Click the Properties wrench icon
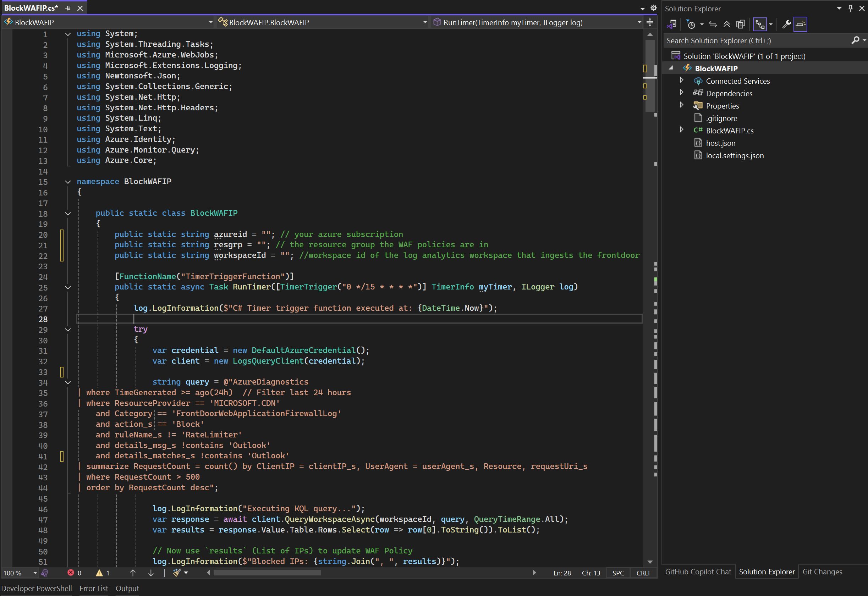Image resolution: width=868 pixels, height=596 pixels. click(787, 24)
